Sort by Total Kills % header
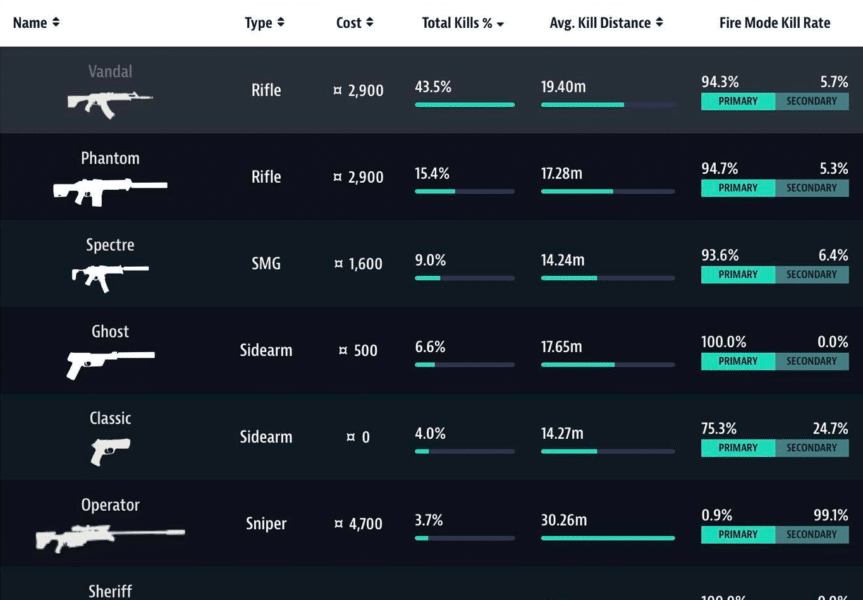This screenshot has width=863, height=600. [463, 23]
